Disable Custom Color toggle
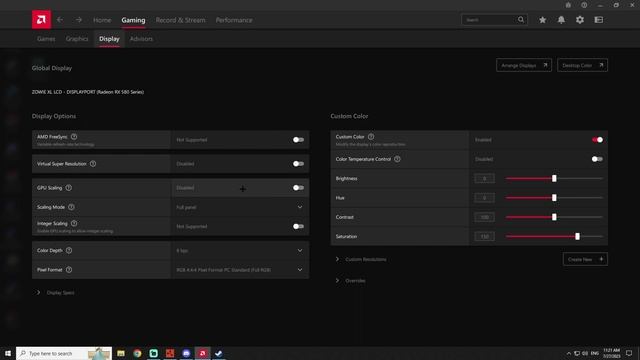Image resolution: width=640 pixels, height=360 pixels. click(597, 140)
